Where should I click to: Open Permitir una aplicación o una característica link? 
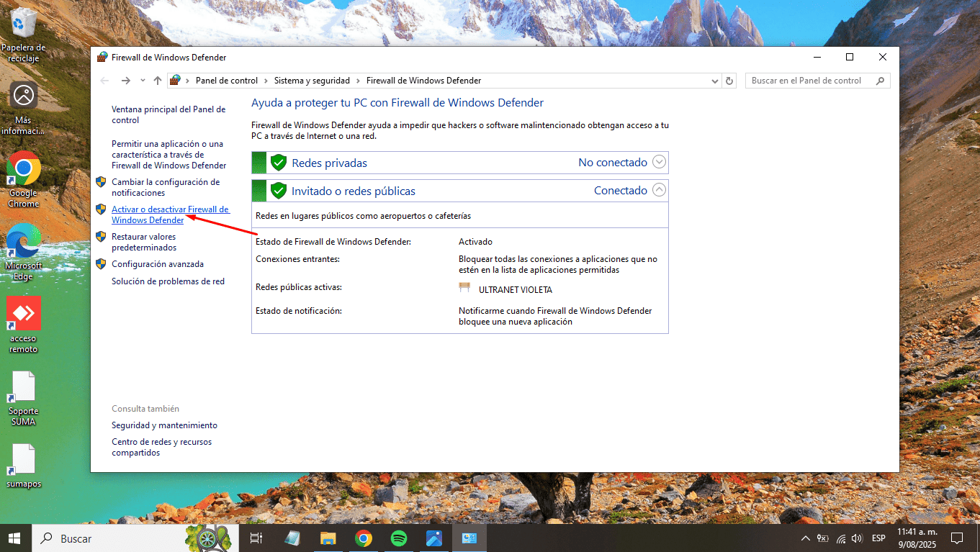point(168,155)
